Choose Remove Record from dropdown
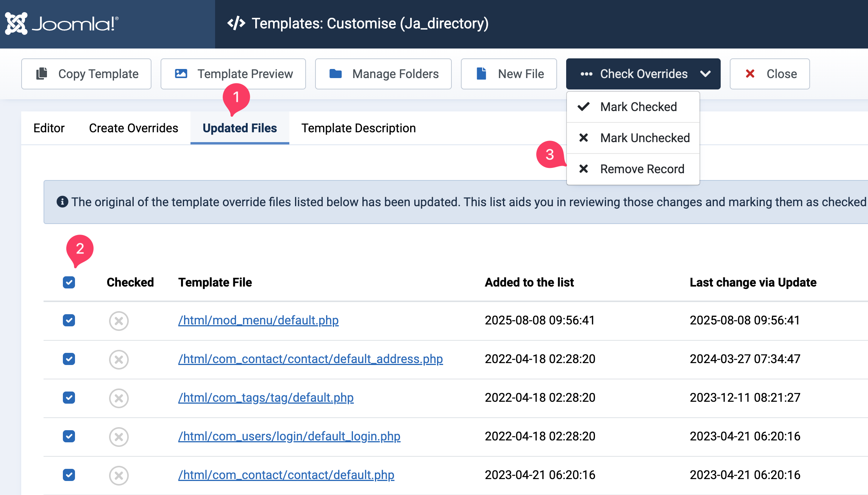Viewport: 868px width, 495px height. [642, 169]
